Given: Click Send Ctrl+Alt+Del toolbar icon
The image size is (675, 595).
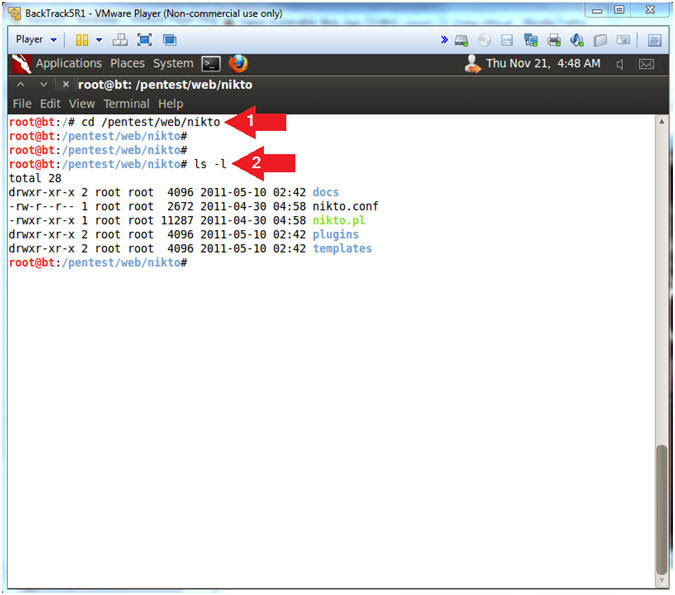Looking at the screenshot, I should click(x=120, y=40).
